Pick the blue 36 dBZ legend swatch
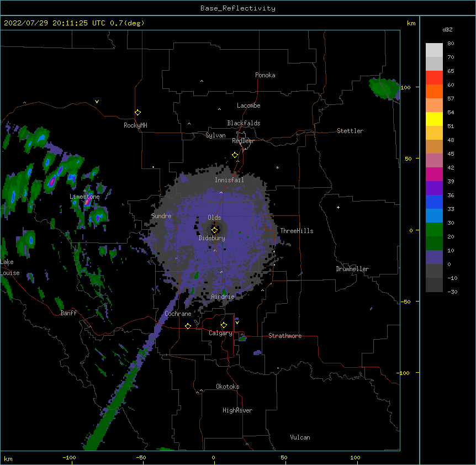Screen dimensions: 476x465 point(434,202)
